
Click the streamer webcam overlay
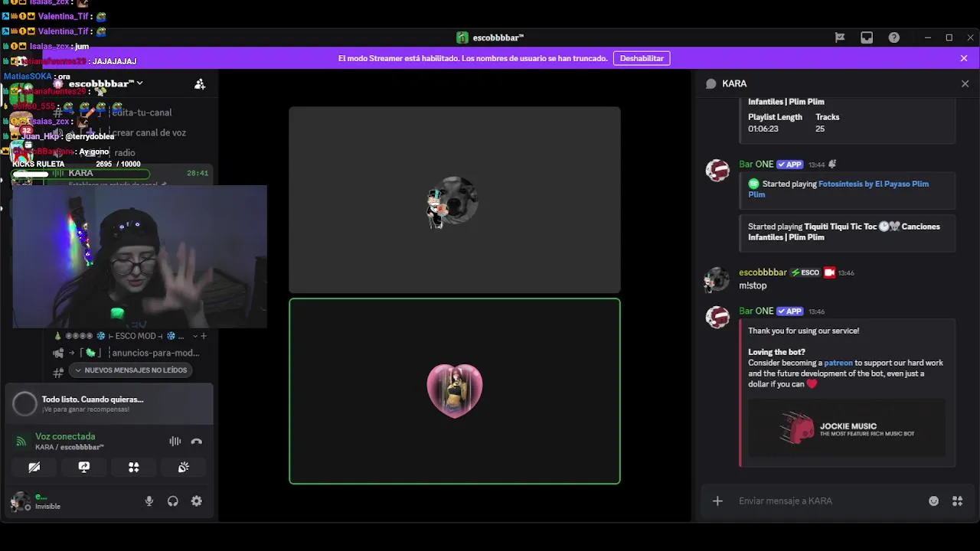139,257
